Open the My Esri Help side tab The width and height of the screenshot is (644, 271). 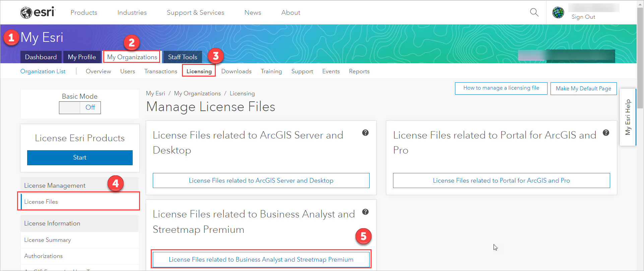point(628,117)
